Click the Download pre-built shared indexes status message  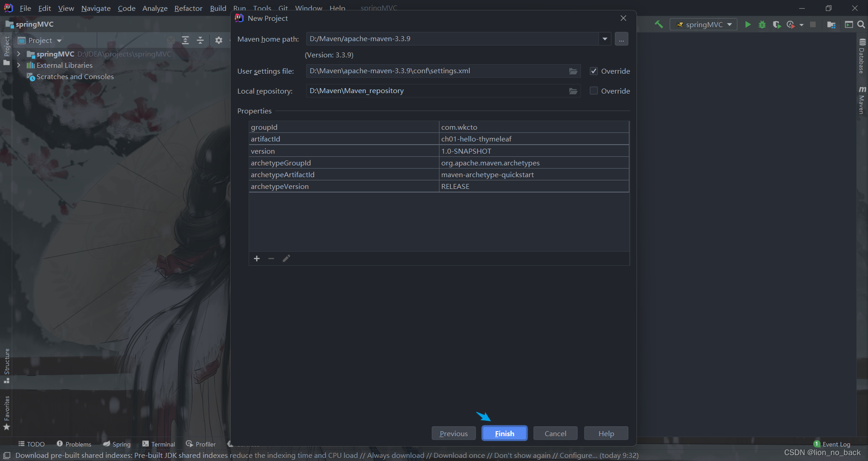point(327,455)
